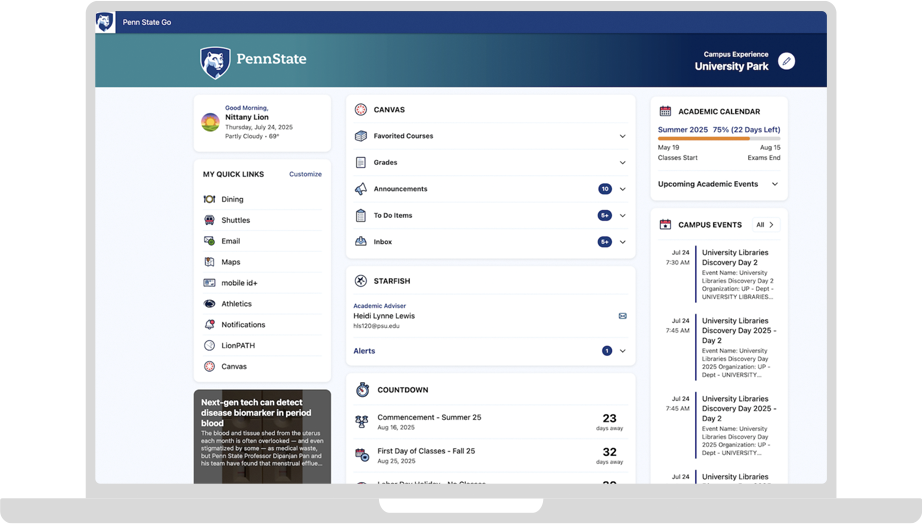Edit the Campus Experience with the pencil icon

[786, 61]
